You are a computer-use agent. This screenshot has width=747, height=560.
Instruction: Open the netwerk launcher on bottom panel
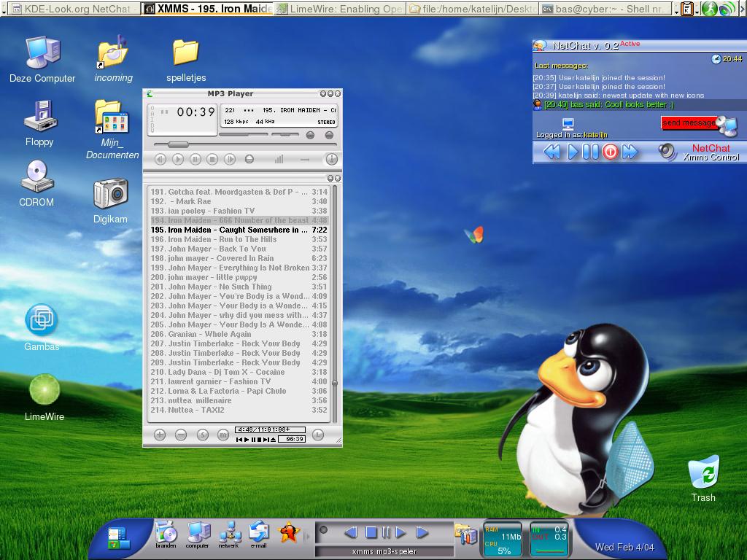(229, 534)
